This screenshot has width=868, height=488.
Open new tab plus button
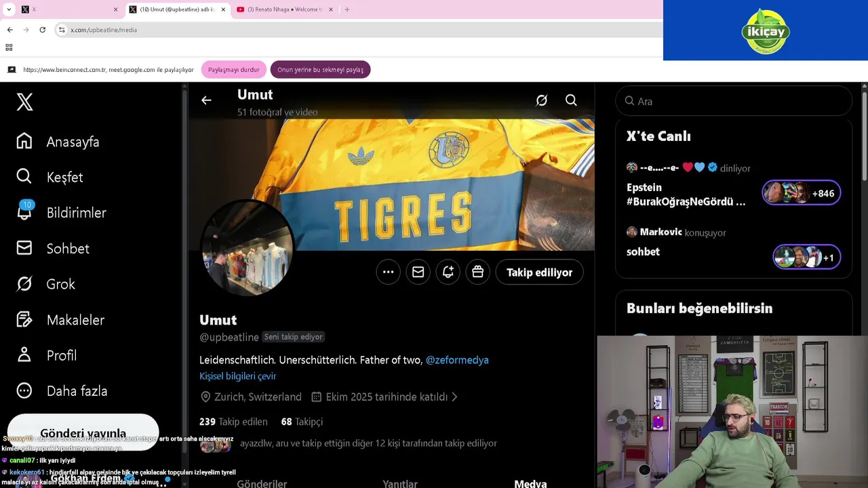click(347, 9)
